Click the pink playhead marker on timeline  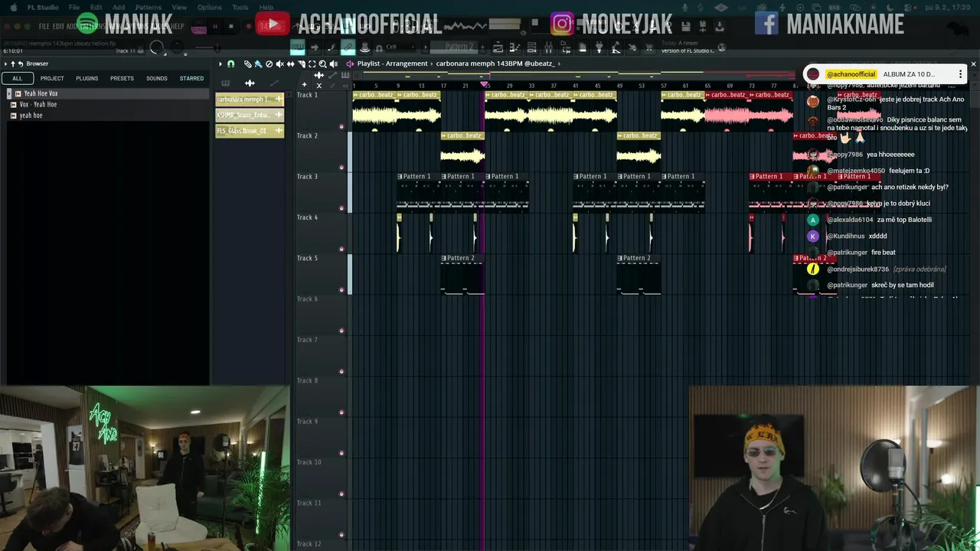pyautogui.click(x=484, y=84)
